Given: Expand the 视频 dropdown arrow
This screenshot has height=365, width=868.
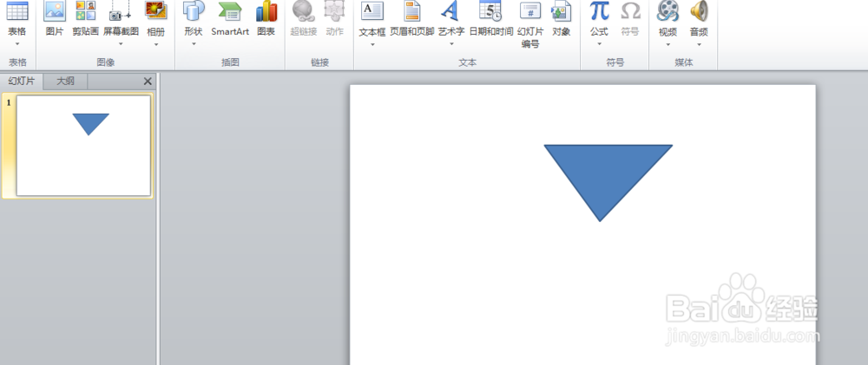Looking at the screenshot, I should pos(667,43).
